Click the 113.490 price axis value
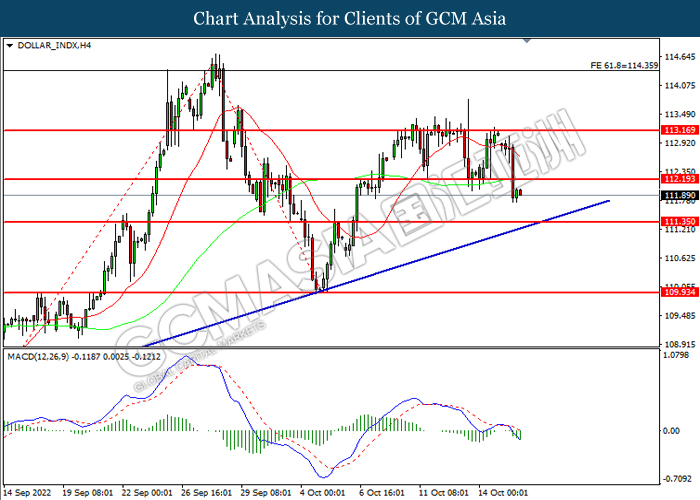700x500 pixels. point(680,115)
